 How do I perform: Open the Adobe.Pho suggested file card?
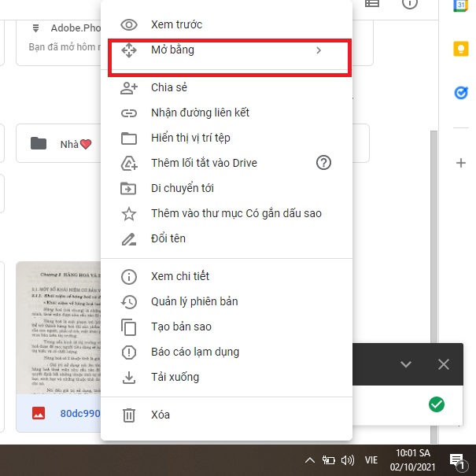(x=58, y=42)
